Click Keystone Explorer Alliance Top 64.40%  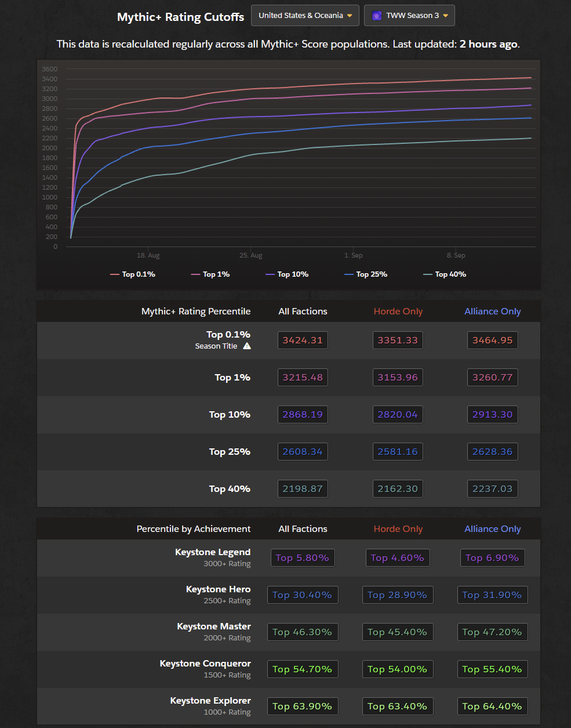coord(493,707)
